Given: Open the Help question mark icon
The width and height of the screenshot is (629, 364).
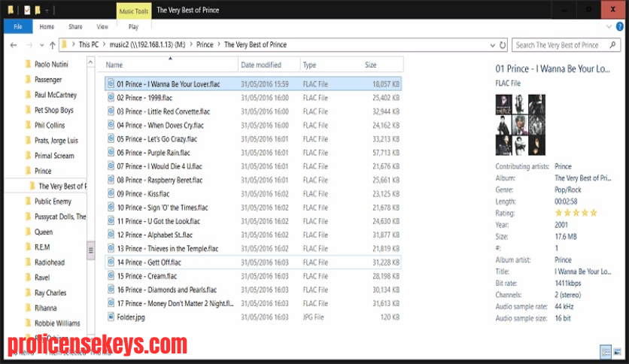Looking at the screenshot, I should (x=620, y=27).
